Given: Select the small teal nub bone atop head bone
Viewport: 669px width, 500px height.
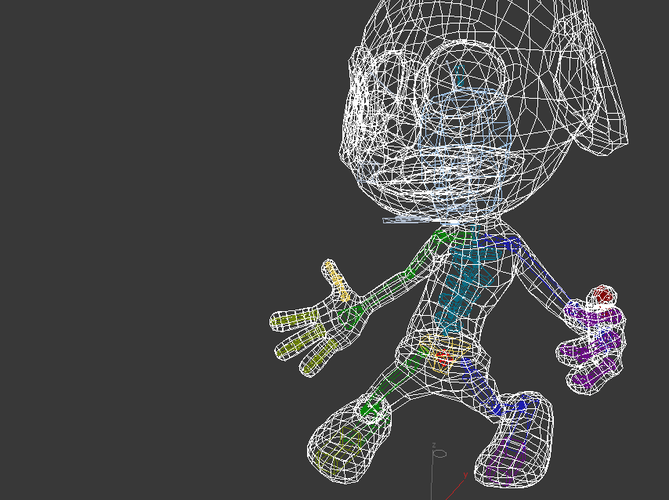Looking at the screenshot, I should click(460, 76).
